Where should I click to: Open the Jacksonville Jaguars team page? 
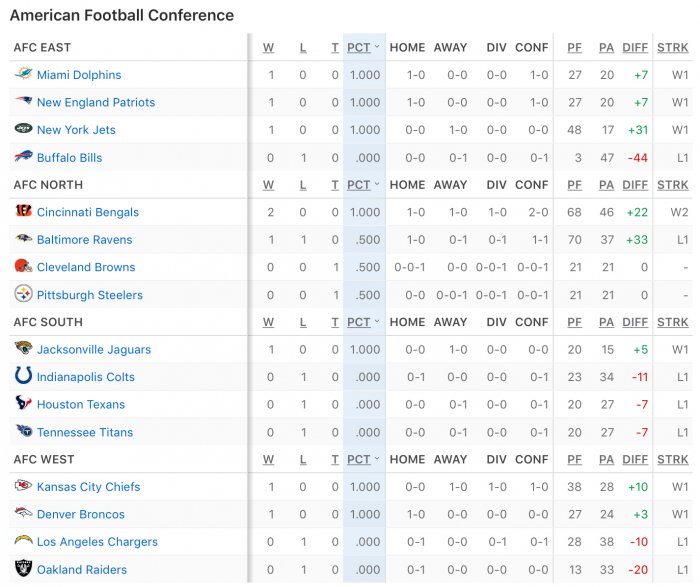click(94, 350)
